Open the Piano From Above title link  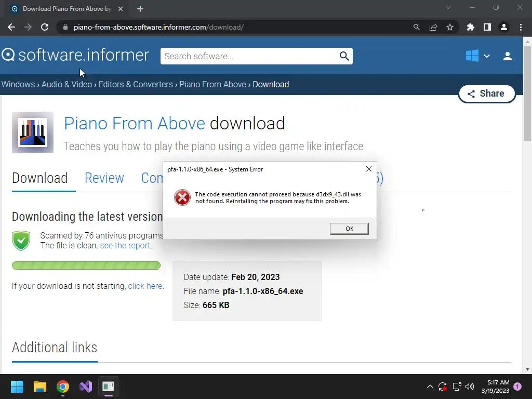(135, 123)
